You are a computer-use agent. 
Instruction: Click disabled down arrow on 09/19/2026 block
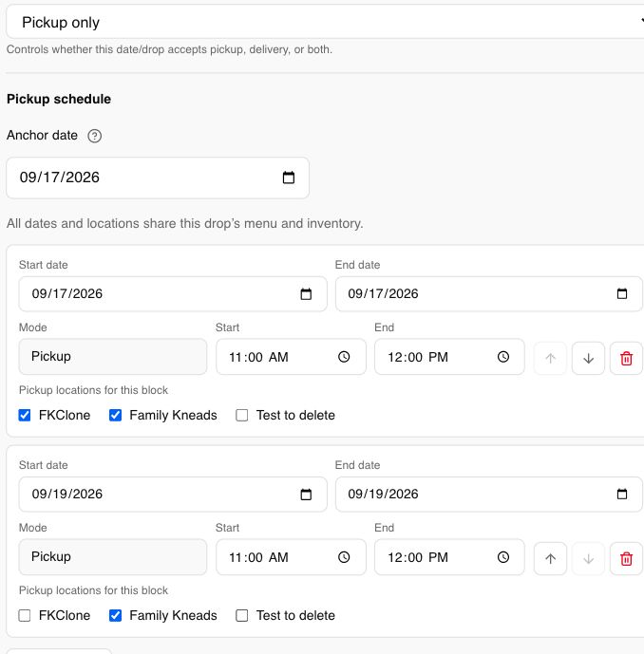click(x=588, y=558)
